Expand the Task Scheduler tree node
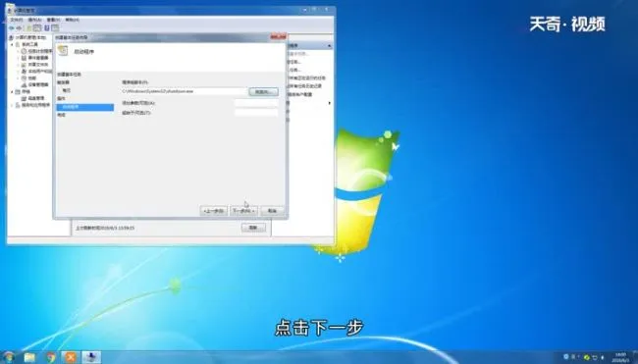 point(18,51)
